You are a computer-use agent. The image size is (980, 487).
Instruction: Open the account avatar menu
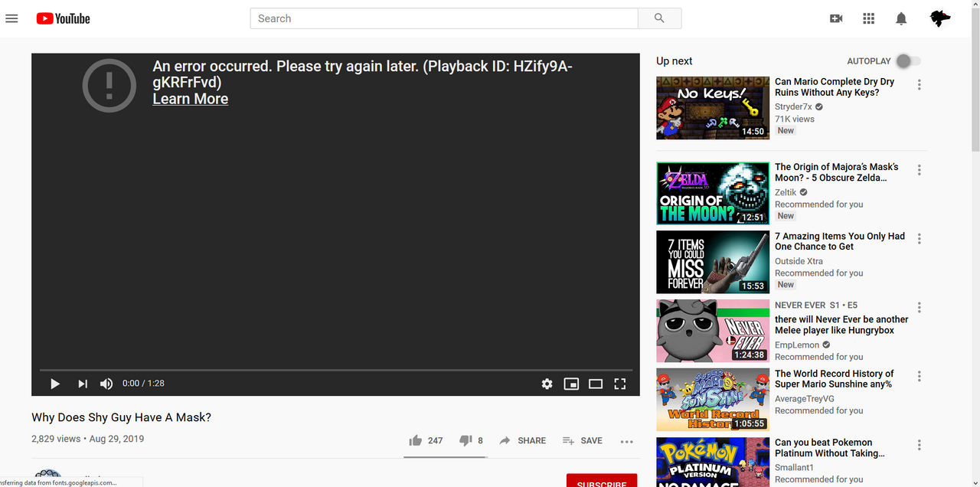[x=939, y=18]
